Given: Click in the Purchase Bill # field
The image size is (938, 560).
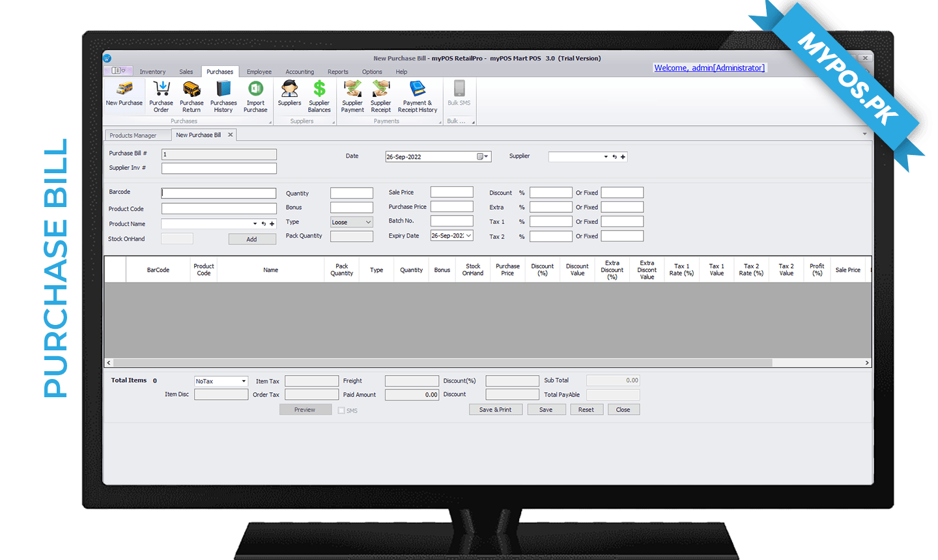Looking at the screenshot, I should pyautogui.click(x=219, y=154).
